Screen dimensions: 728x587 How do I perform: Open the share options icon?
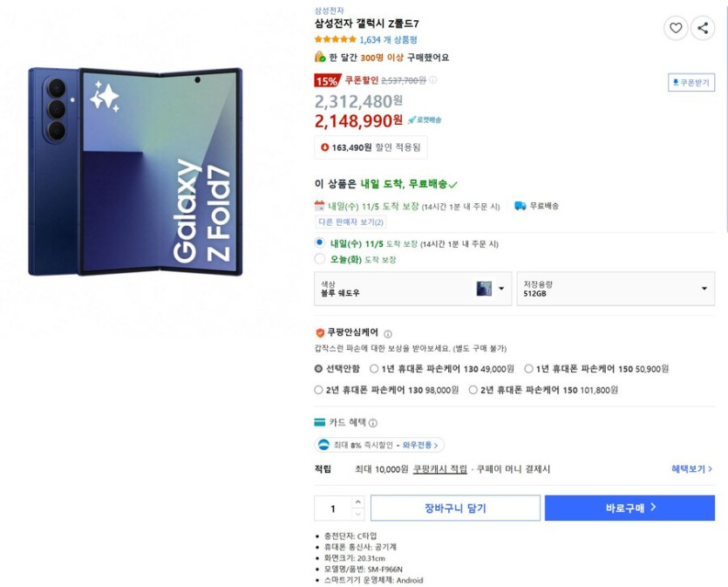coord(704,28)
